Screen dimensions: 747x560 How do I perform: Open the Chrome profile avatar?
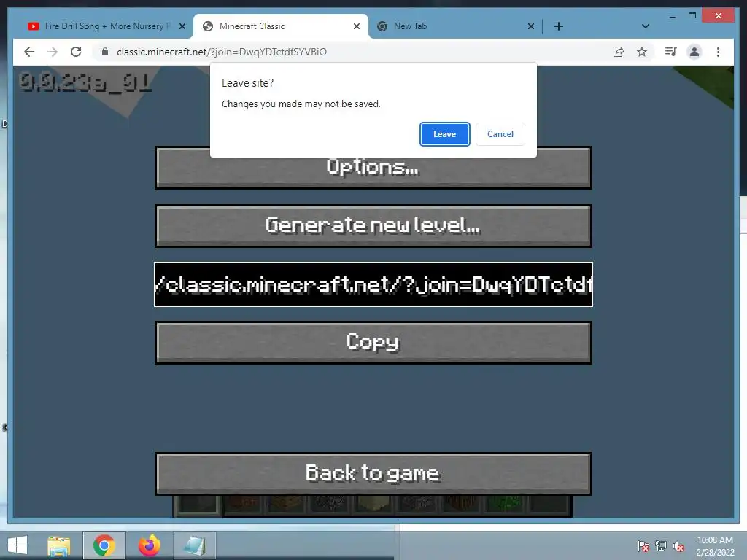694,52
